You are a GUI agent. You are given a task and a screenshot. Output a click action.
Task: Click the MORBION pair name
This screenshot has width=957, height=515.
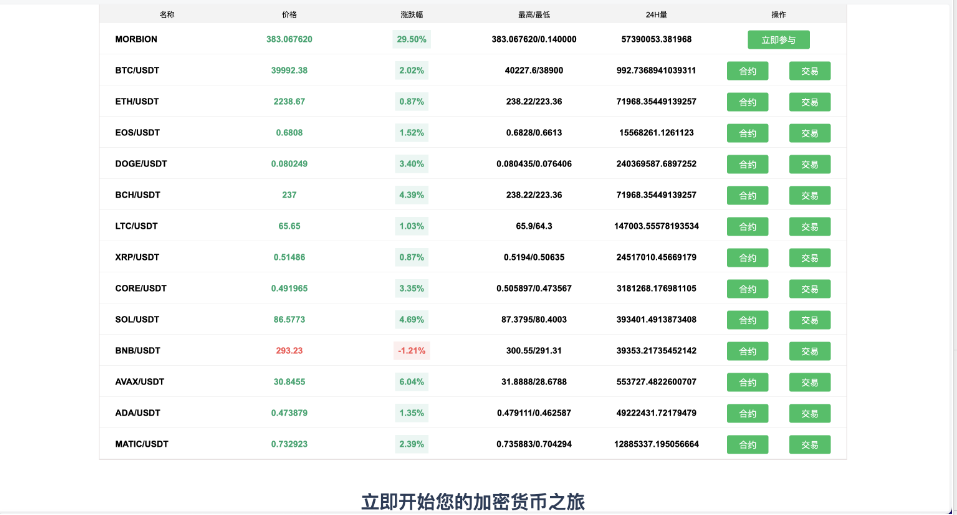click(136, 40)
